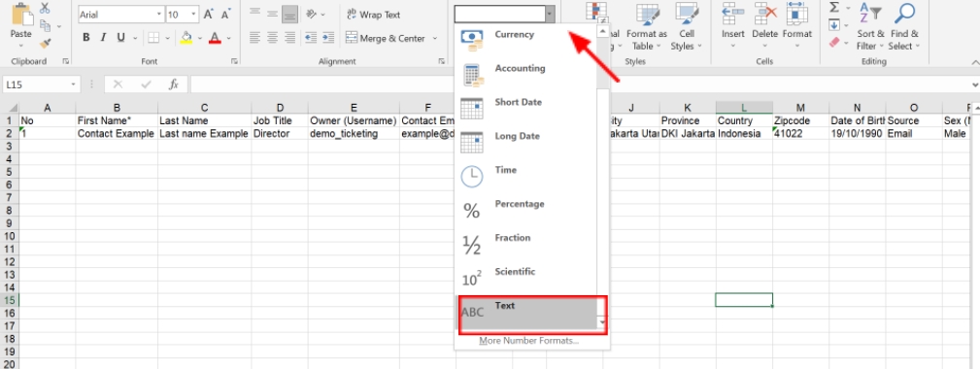Open fill color dropdown arrow
The image size is (980, 369).
[x=200, y=38]
